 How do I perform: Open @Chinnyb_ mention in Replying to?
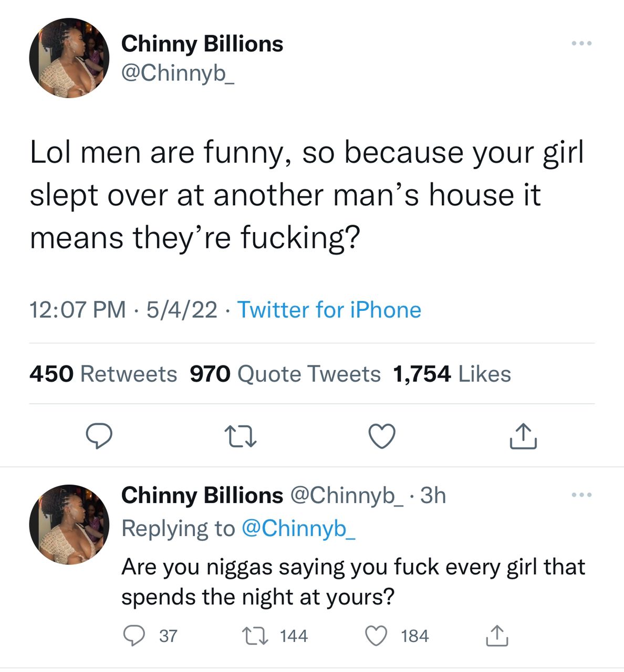click(x=298, y=528)
